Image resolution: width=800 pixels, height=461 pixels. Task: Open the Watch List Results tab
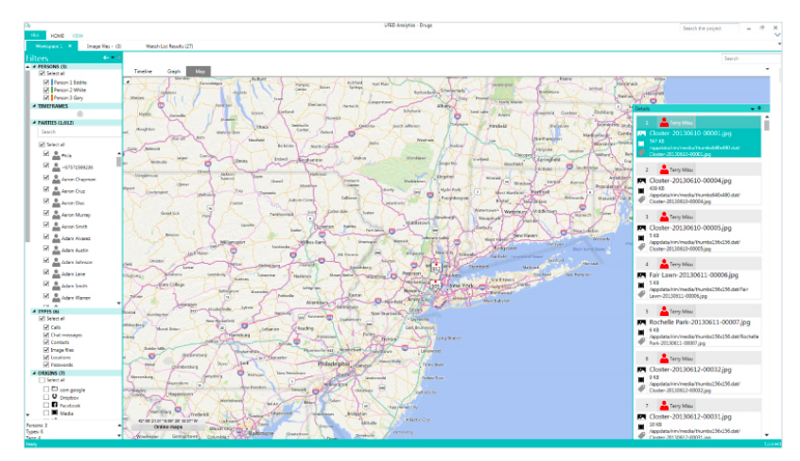pos(169,46)
